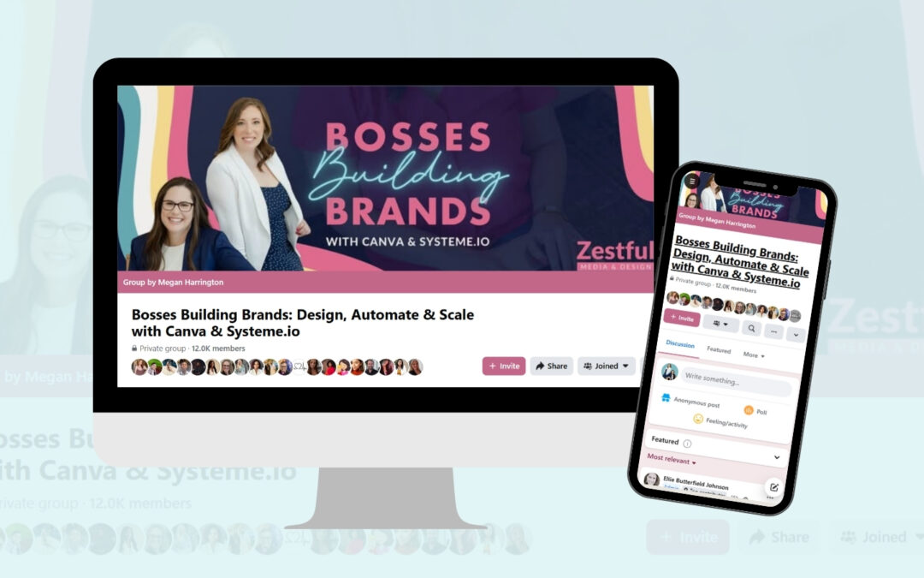Open the More tab dropdown on the phone

click(x=754, y=355)
